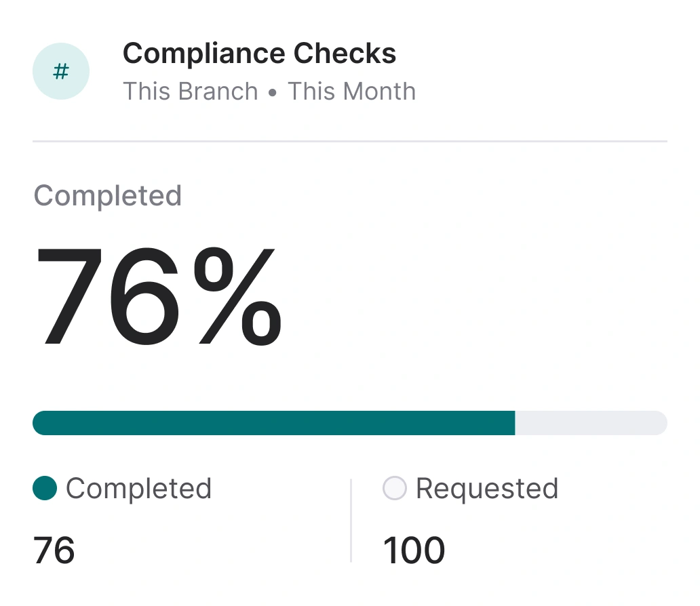Click the Compliance Checks title
The height and width of the screenshot is (606, 700).
260,53
